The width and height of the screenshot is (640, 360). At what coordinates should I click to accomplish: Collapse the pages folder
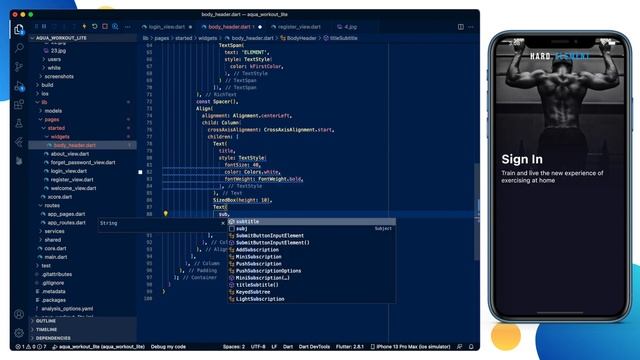(52, 120)
